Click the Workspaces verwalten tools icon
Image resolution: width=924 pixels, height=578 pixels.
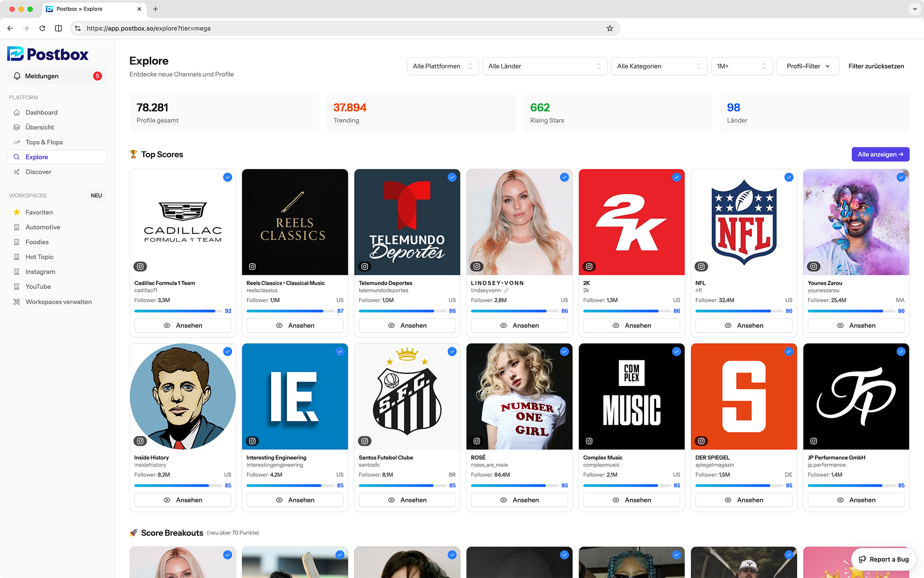pyautogui.click(x=17, y=302)
